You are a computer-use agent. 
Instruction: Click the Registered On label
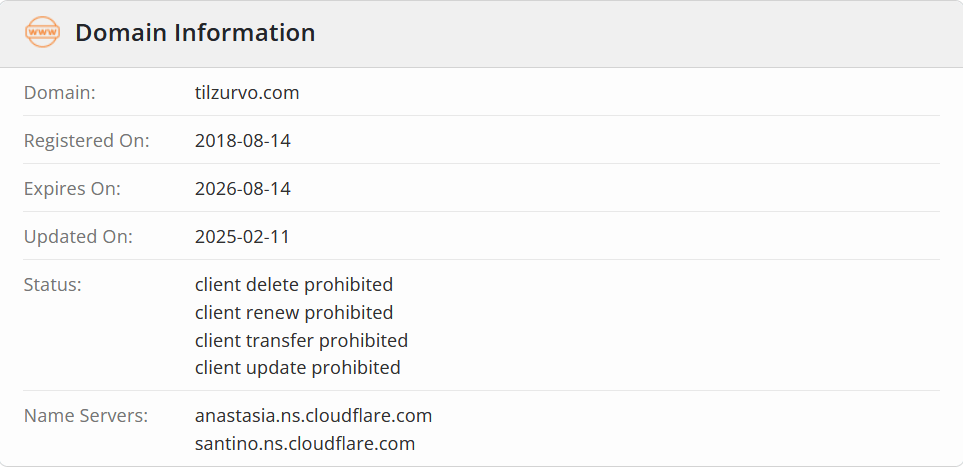click(x=87, y=141)
